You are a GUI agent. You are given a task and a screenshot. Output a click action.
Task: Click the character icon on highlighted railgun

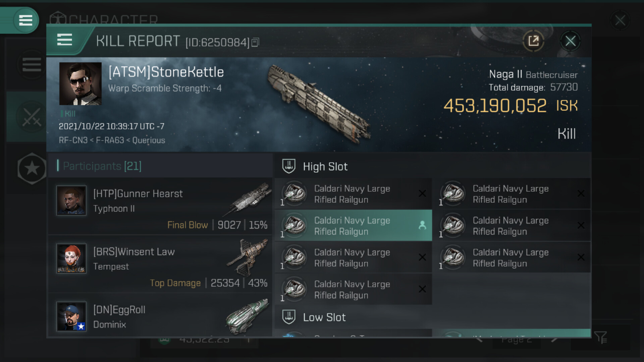(x=422, y=225)
